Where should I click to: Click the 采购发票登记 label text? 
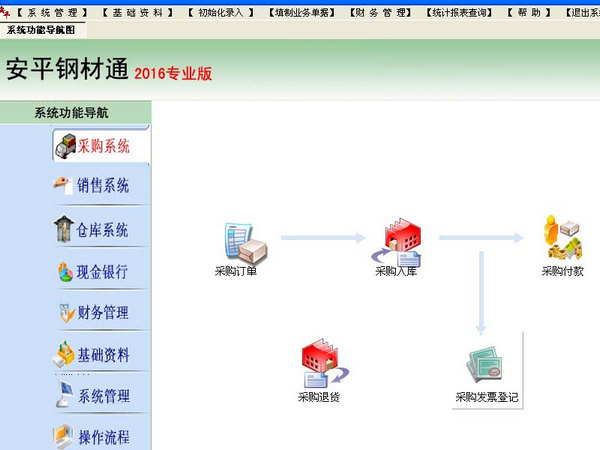point(487,397)
